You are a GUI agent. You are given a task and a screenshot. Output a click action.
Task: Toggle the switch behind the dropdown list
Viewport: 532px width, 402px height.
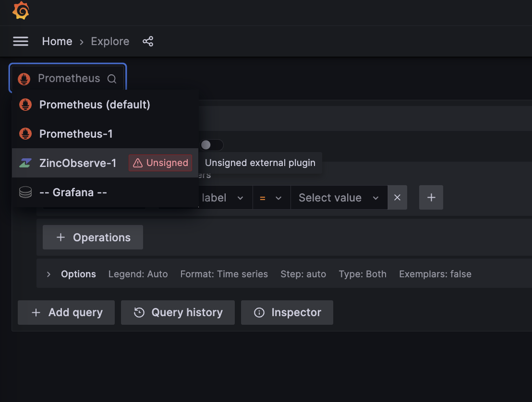[212, 145]
